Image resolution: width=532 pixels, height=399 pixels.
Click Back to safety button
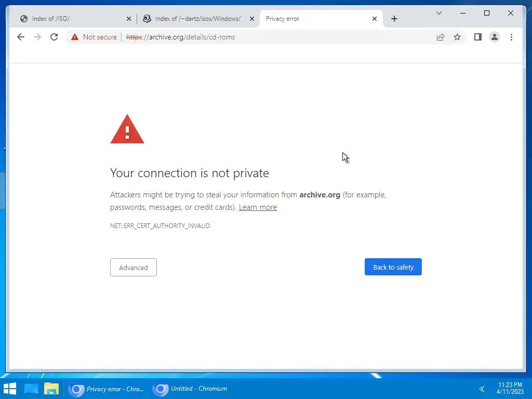tap(393, 267)
